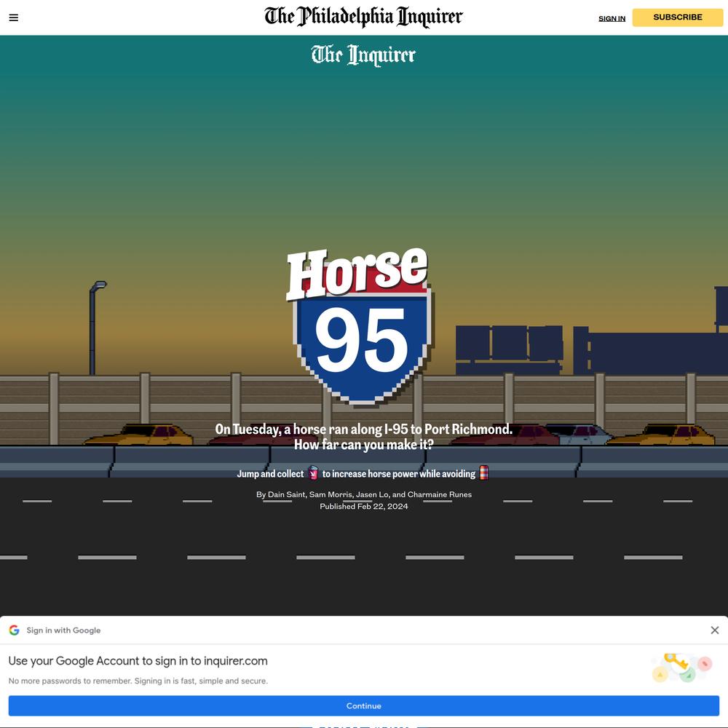Click the pink drink can icon
The height and width of the screenshot is (728, 728).
coord(313,472)
